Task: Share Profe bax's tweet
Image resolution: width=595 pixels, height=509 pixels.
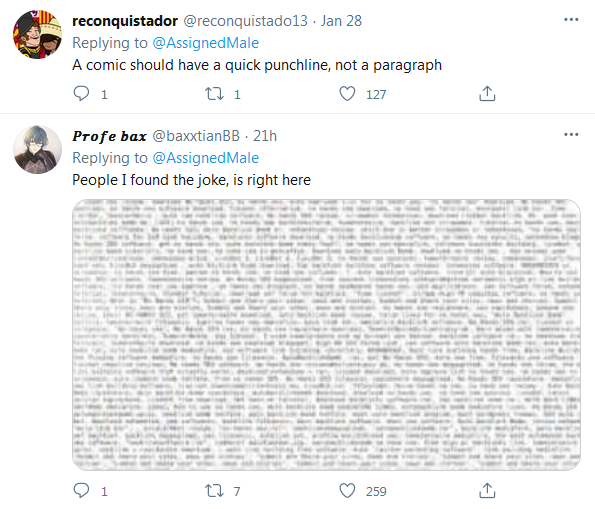Action: tap(487, 490)
